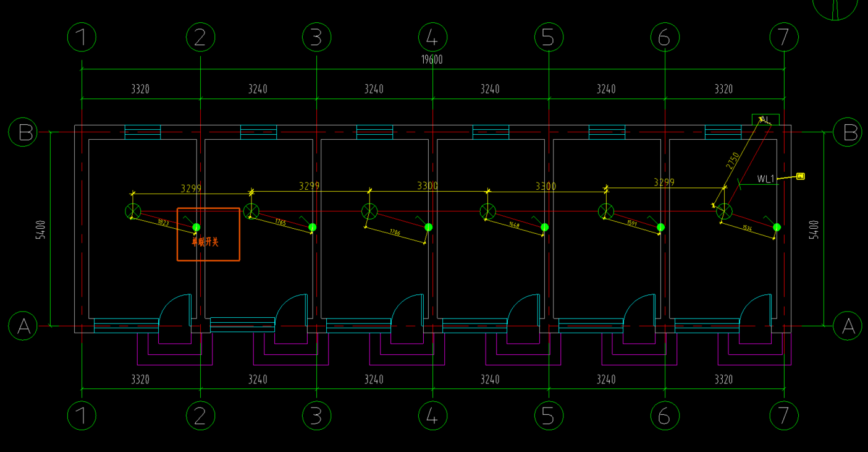Viewport: 868px width, 452px height.
Task: Pick bottom grid bubble numbered 1
Action: (82, 416)
